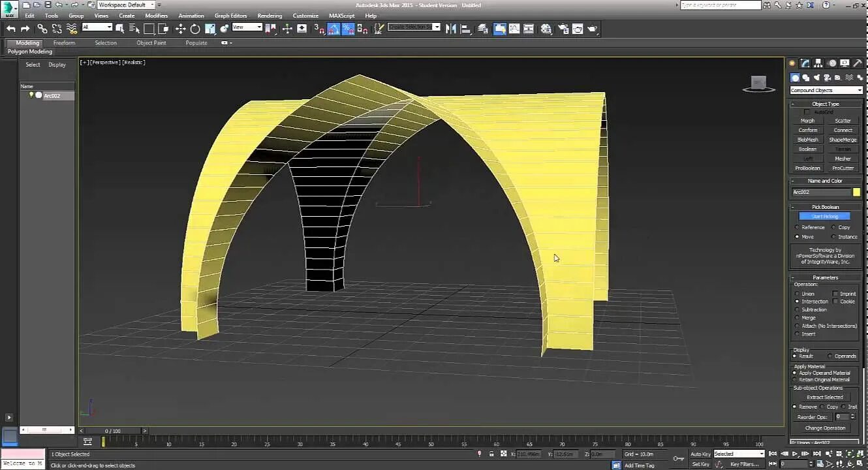The height and width of the screenshot is (470, 868).
Task: Click the Render Setup teapot icon
Action: (562, 29)
